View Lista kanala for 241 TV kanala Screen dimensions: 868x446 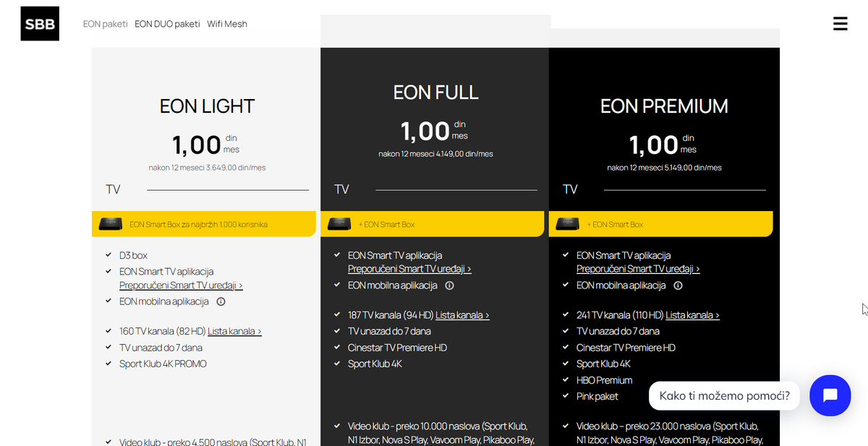click(x=692, y=315)
